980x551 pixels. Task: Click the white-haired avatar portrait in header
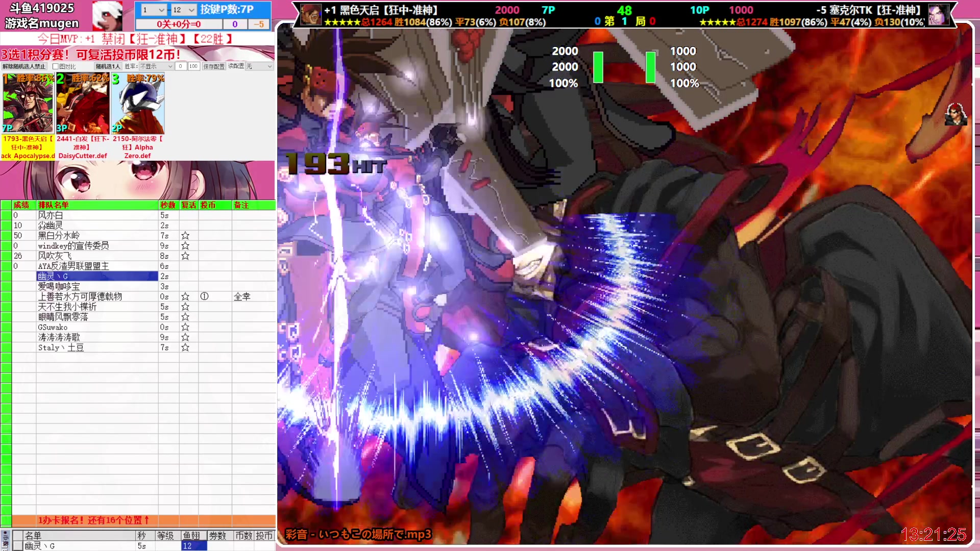[107, 16]
